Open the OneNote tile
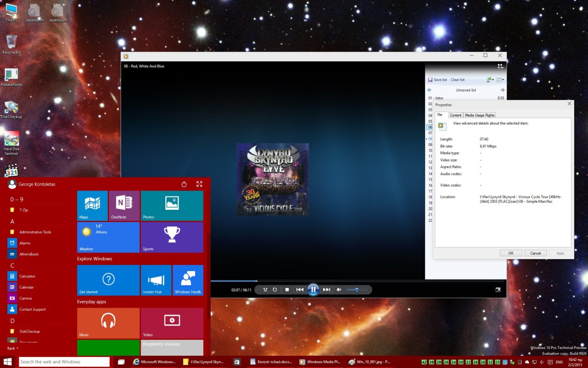The height and width of the screenshot is (368, 588). pyautogui.click(x=124, y=206)
